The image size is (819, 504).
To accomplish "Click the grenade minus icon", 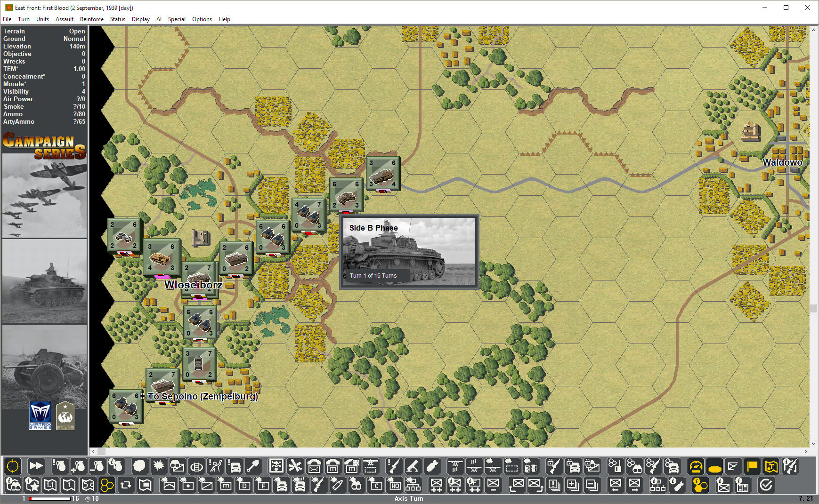I will (97, 466).
